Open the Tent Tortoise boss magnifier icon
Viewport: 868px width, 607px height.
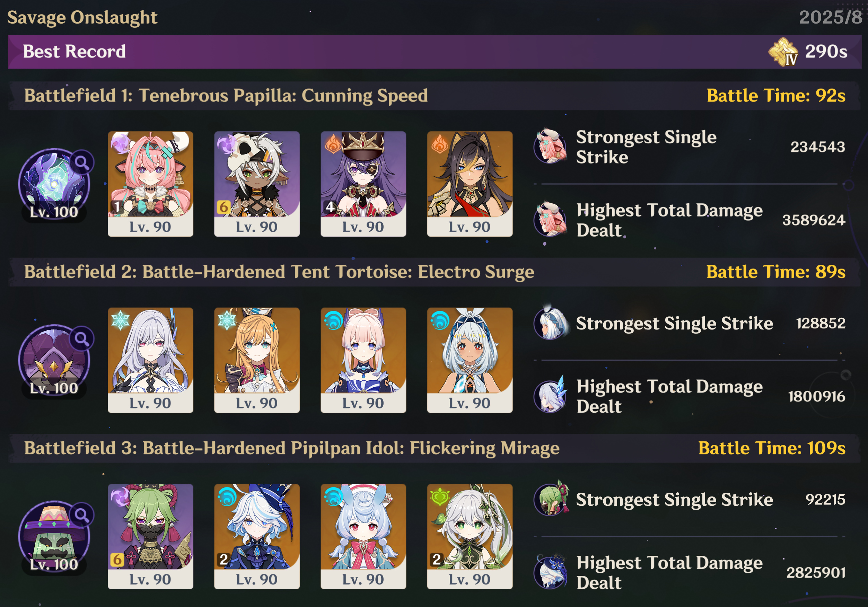pyautogui.click(x=82, y=338)
